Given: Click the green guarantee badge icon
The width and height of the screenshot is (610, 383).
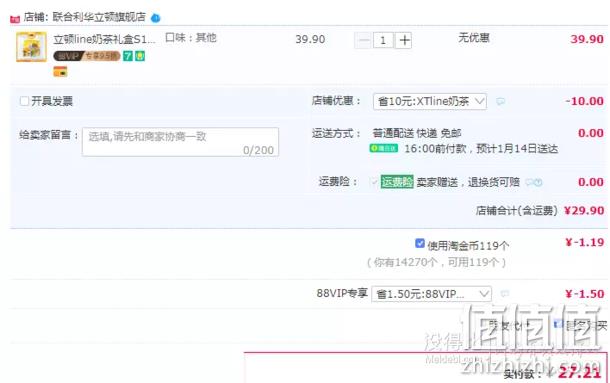Looking at the screenshot, I should 140,56.
